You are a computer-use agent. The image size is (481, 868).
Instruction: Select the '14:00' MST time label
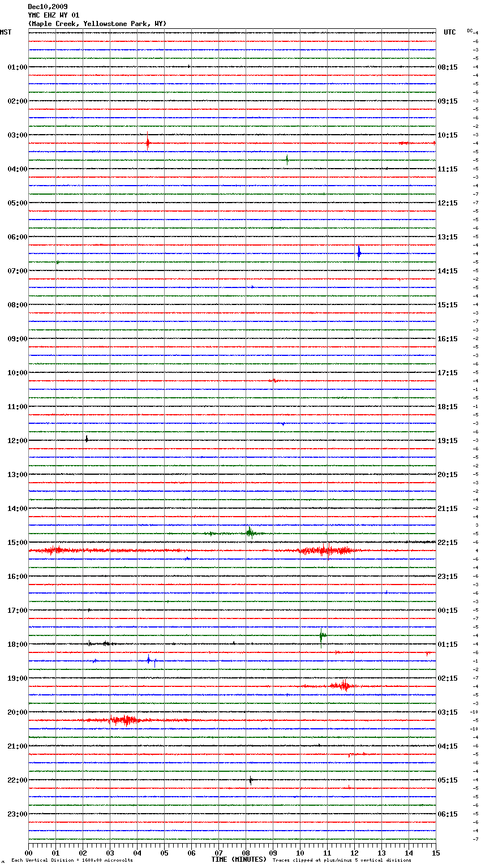tap(18, 509)
